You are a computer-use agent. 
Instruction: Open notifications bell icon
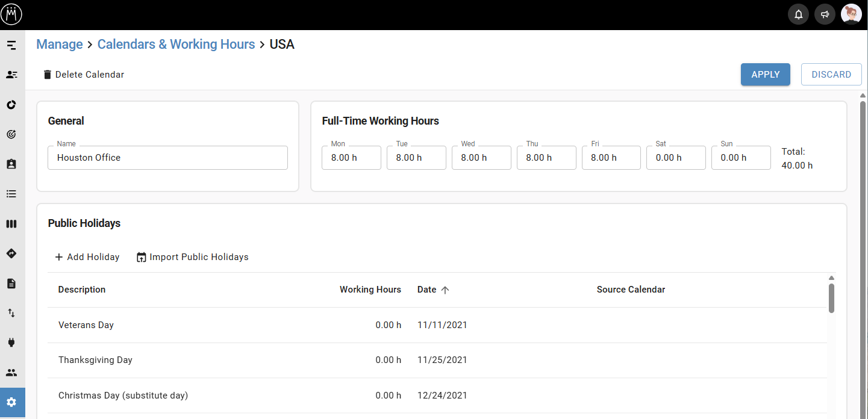click(x=798, y=14)
